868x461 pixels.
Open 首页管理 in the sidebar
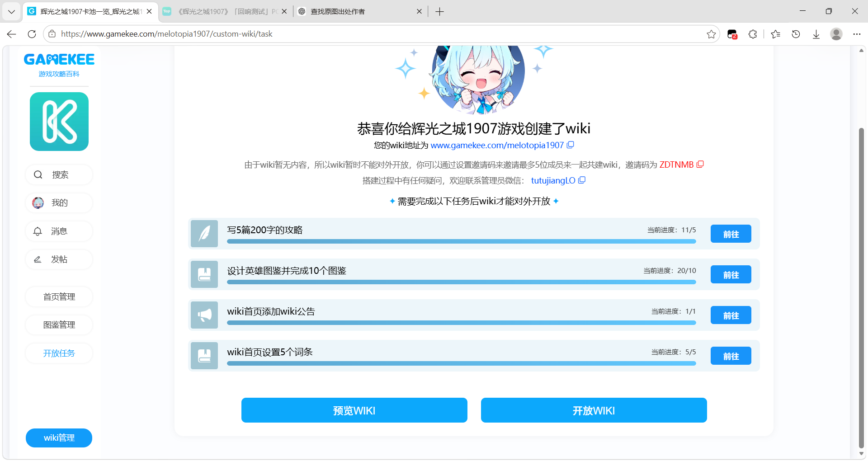click(59, 297)
